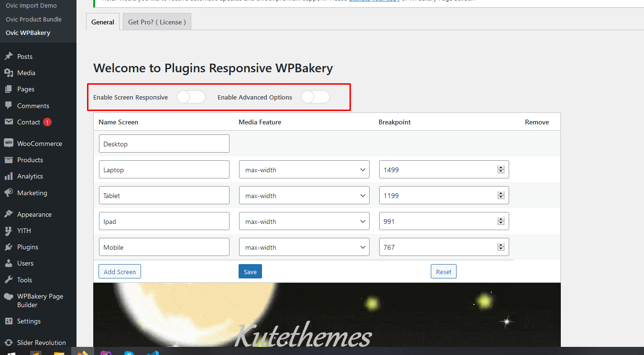Click the Marketing megaphone icon
644x355 pixels.
[9, 193]
